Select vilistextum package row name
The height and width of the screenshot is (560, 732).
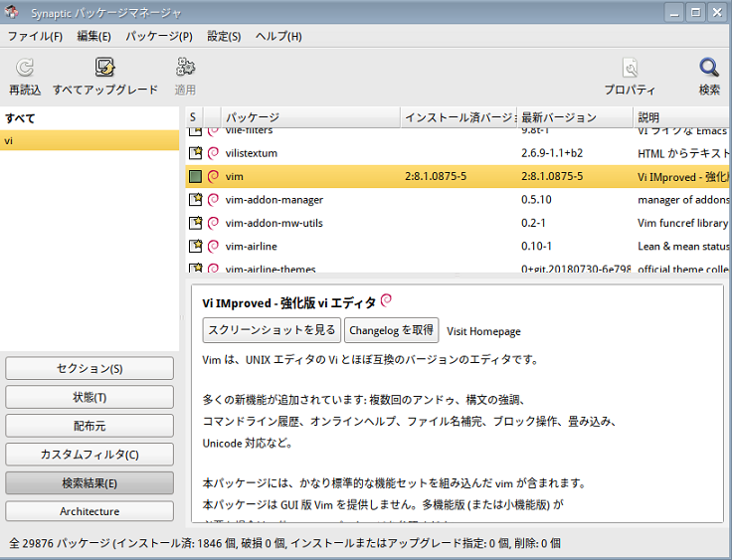[x=252, y=153]
